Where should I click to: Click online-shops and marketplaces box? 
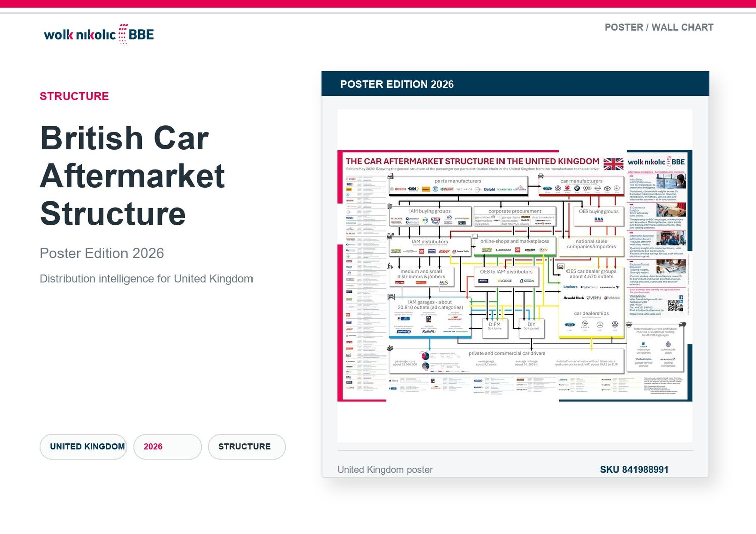pyautogui.click(x=515, y=246)
